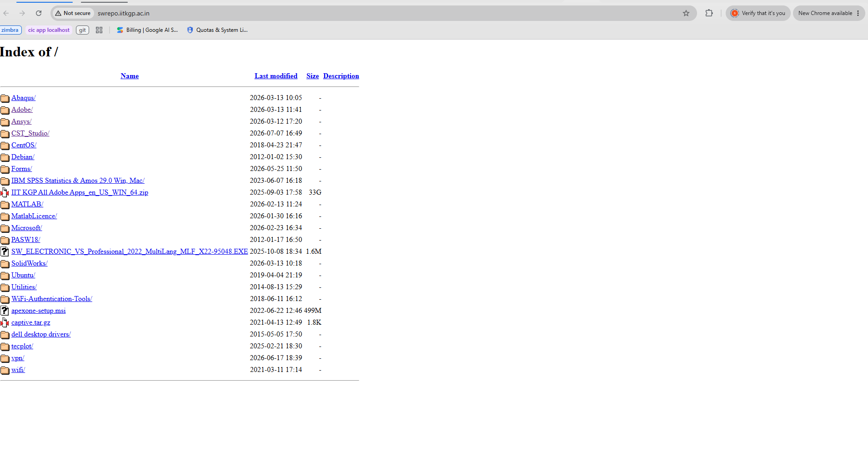Open dell desktop drivers/ directory link
This screenshot has width=868, height=452.
[x=41, y=334]
